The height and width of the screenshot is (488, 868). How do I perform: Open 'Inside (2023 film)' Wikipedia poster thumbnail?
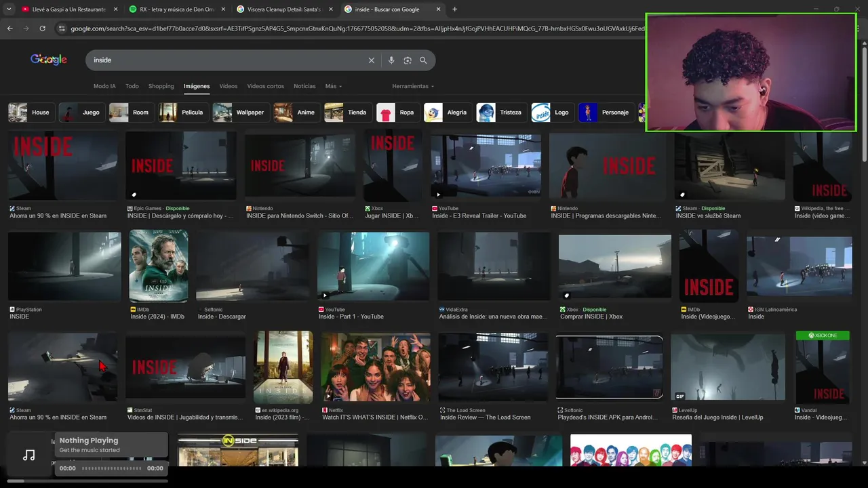(x=283, y=367)
